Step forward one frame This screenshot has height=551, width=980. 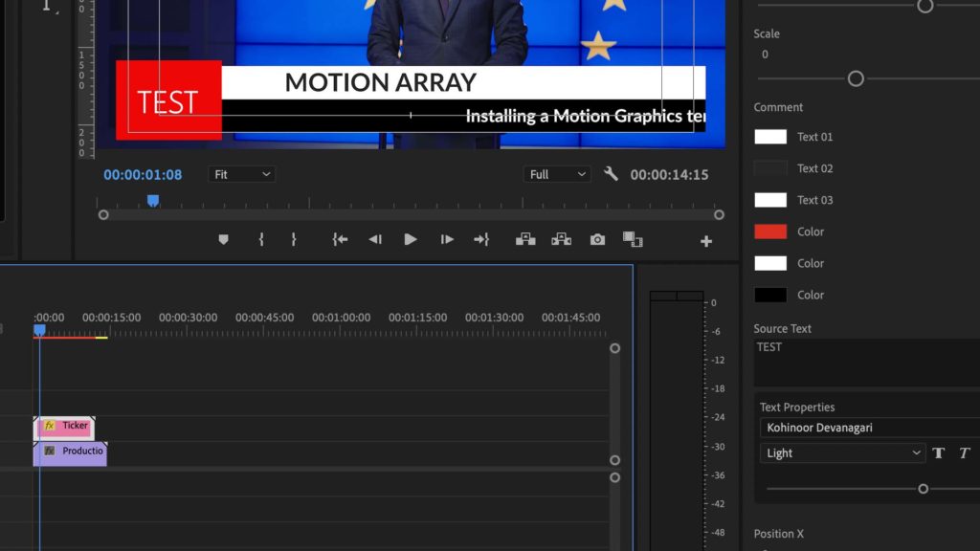(x=446, y=240)
